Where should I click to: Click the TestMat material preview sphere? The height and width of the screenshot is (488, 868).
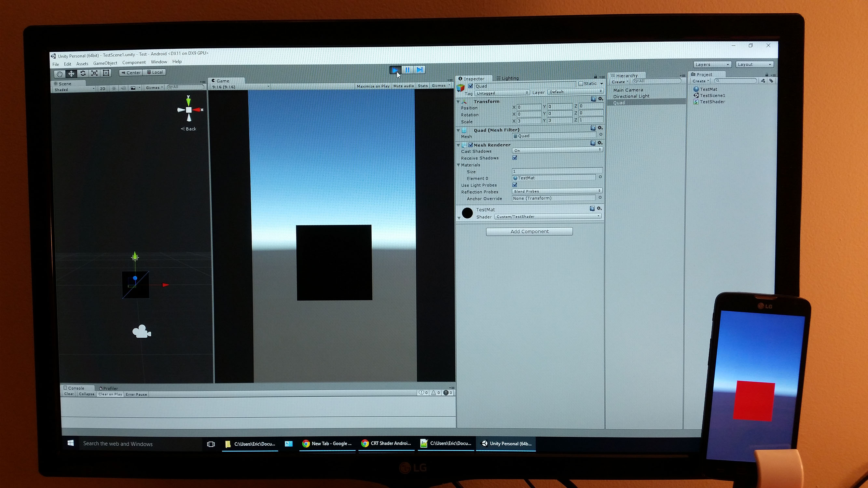(467, 213)
